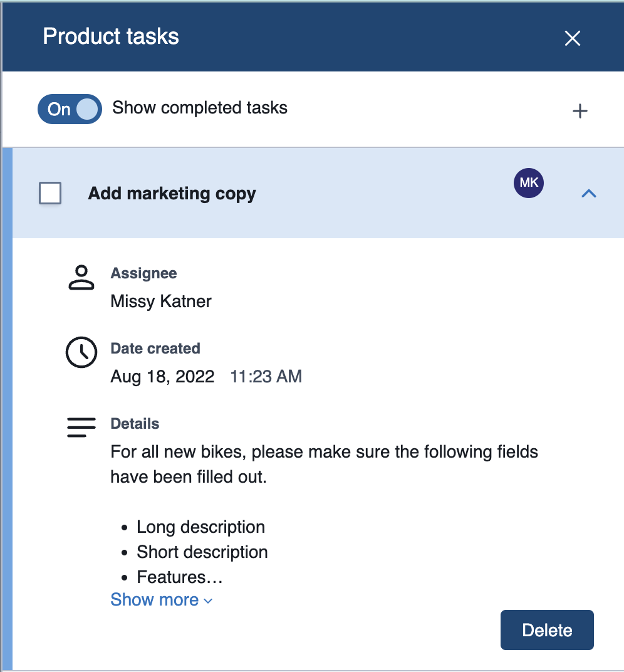This screenshot has height=672, width=624.
Task: Click the clock icon by Date created
Action: click(x=81, y=352)
